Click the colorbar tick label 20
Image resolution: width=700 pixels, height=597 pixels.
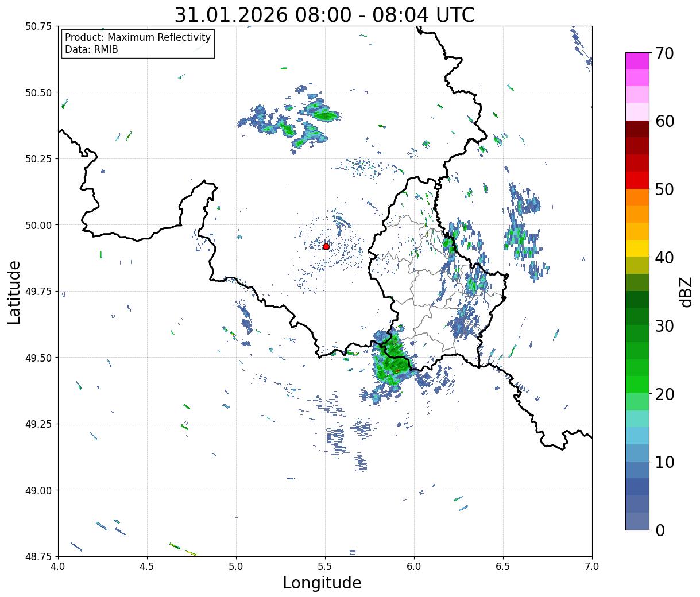664,394
